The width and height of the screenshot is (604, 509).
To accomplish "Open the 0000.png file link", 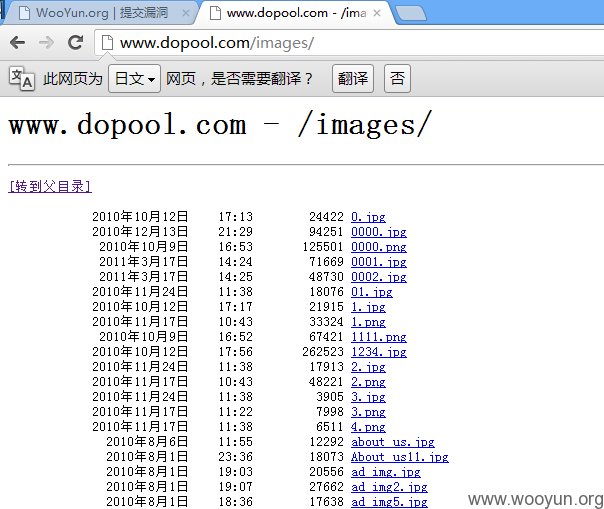I will pyautogui.click(x=379, y=247).
